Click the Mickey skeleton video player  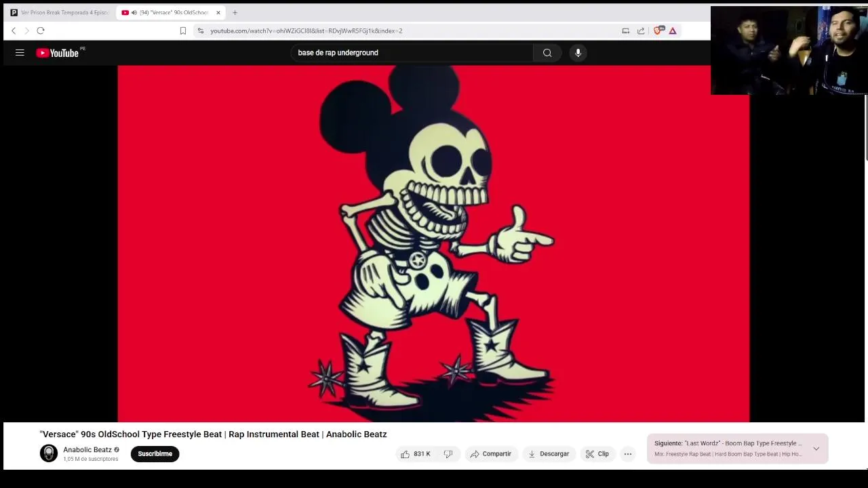(x=433, y=244)
